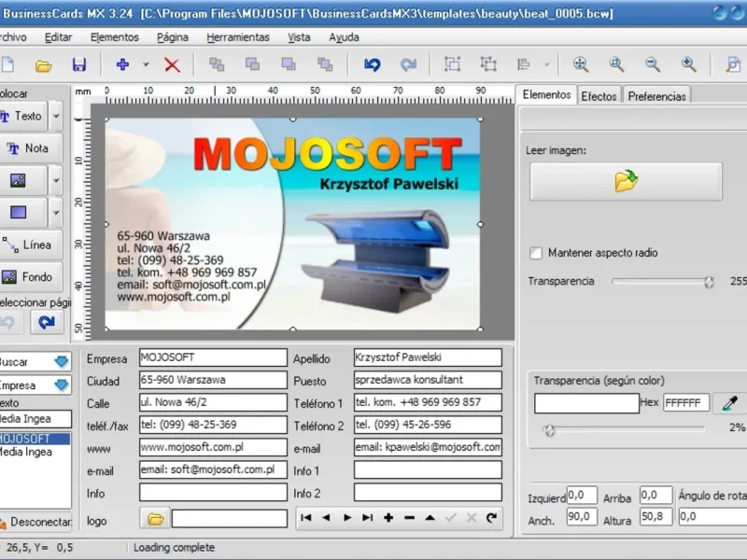747x560 pixels.
Task: Click the Desconectar button
Action: tap(35, 522)
